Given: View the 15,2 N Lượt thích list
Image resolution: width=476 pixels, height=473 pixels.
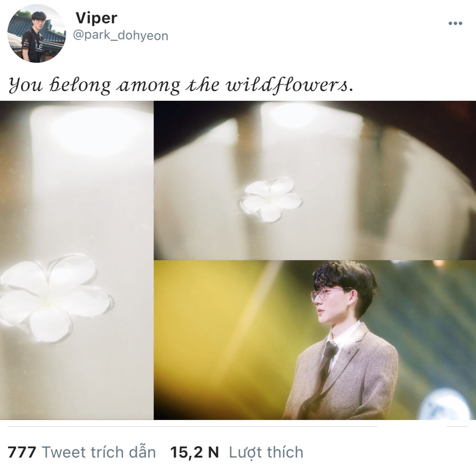Looking at the screenshot, I should (x=237, y=452).
